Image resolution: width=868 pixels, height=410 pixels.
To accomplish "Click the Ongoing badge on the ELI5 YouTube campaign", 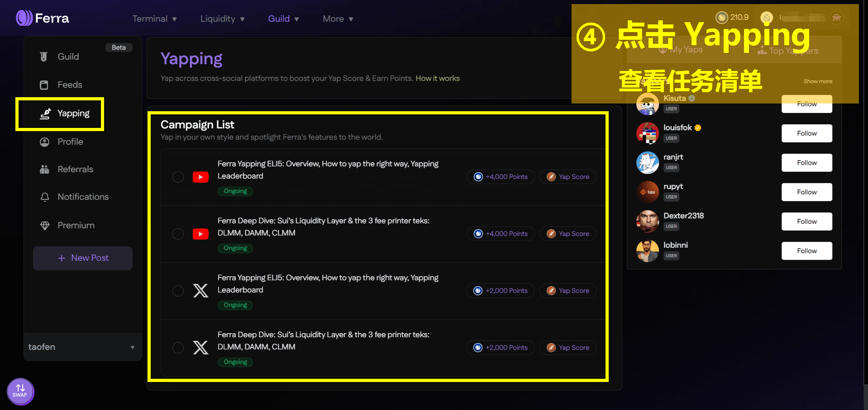I will click(235, 191).
